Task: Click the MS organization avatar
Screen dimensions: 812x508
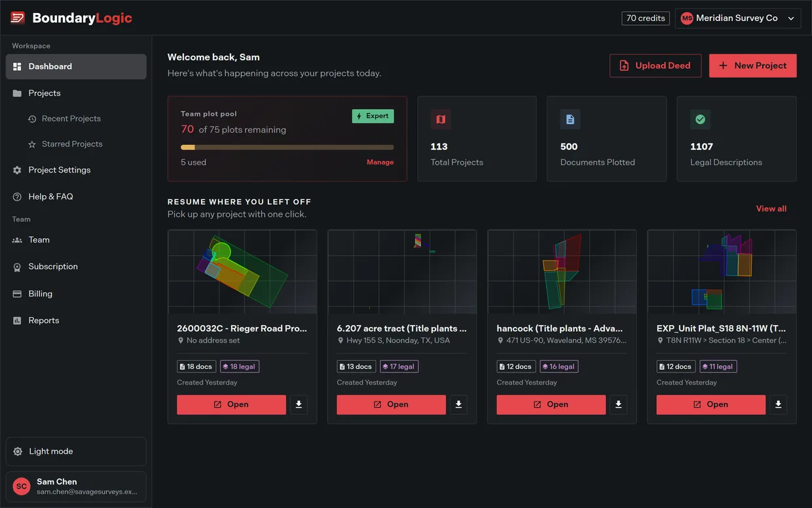Action: 687,18
